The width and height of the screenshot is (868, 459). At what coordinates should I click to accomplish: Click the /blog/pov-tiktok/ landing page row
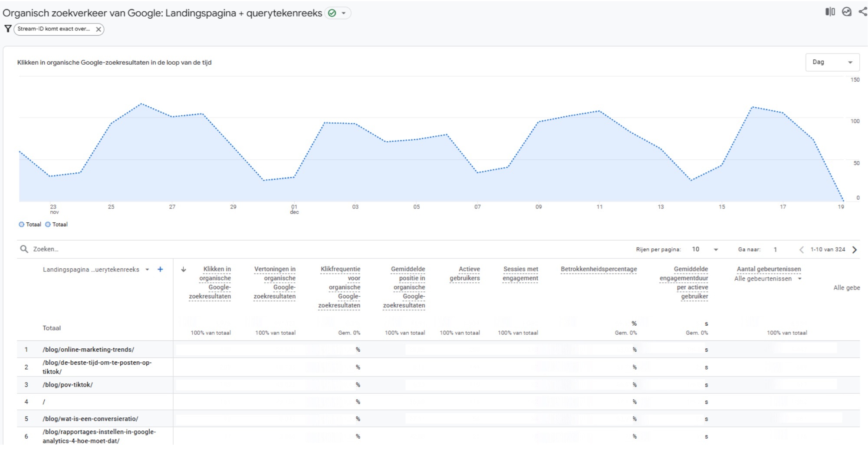coord(67,385)
